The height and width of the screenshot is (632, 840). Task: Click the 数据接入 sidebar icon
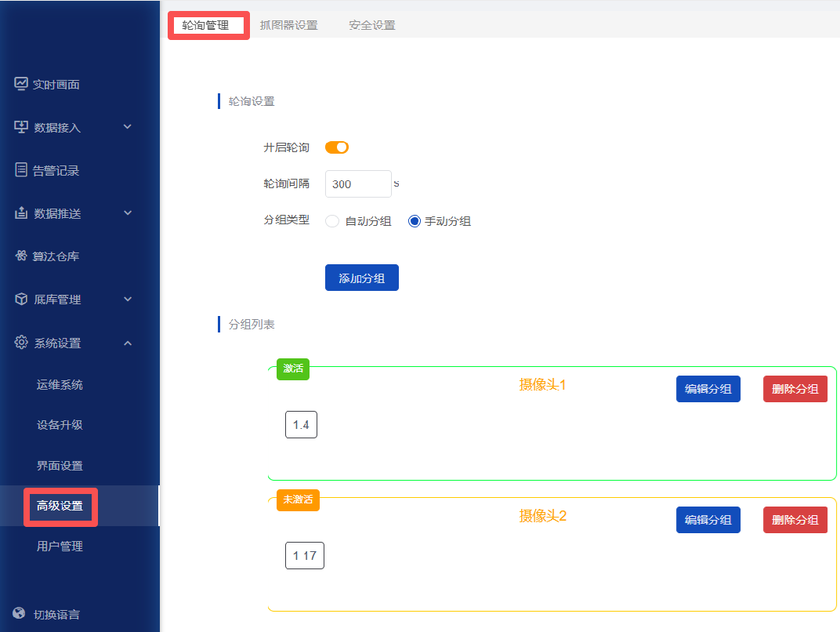(x=21, y=127)
